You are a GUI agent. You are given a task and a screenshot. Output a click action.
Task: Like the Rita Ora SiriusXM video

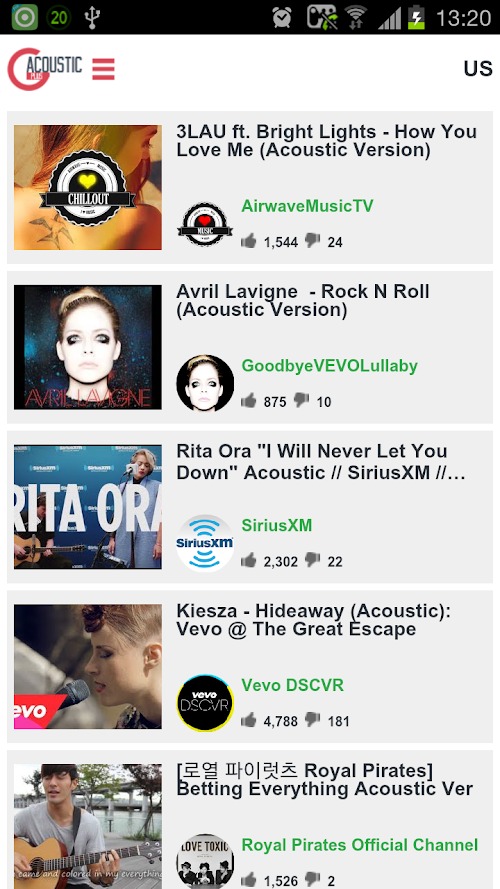(x=248, y=561)
